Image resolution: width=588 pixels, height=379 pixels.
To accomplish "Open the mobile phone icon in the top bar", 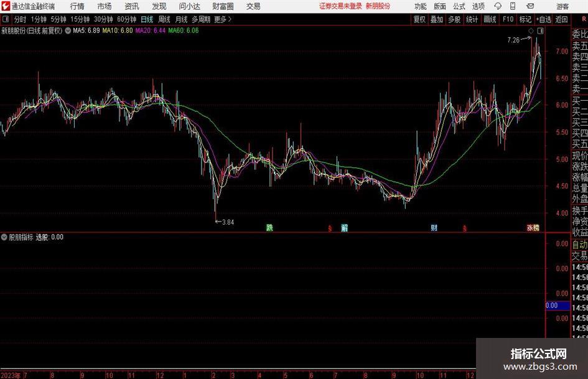I will (x=513, y=6).
